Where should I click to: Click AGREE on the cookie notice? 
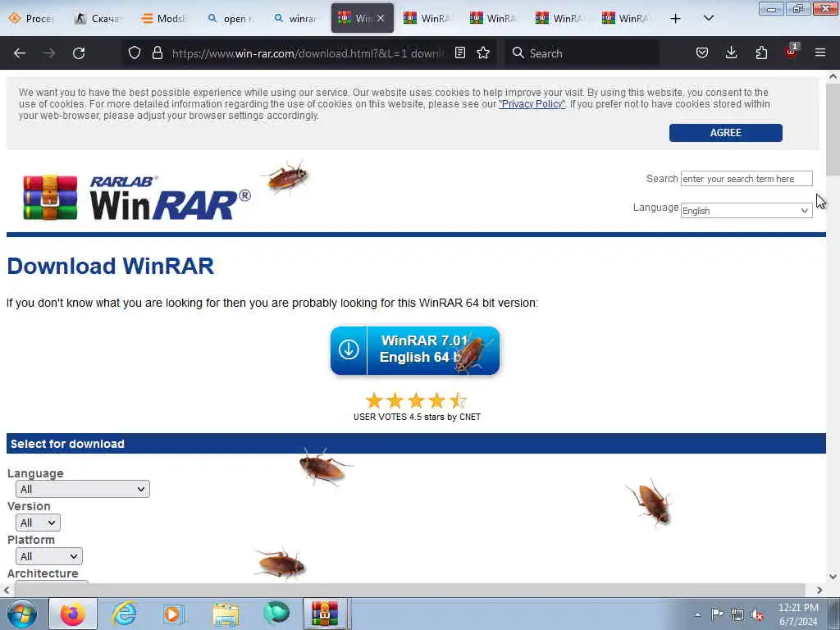[x=725, y=133]
